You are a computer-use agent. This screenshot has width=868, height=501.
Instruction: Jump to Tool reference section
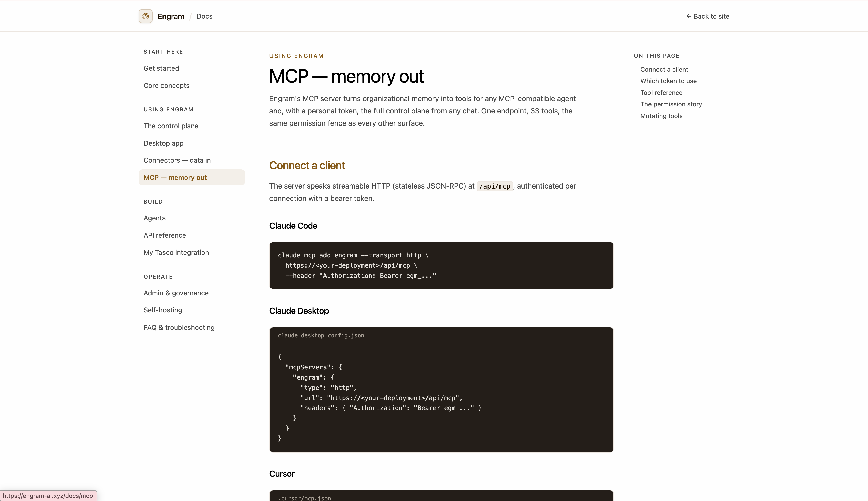661,93
